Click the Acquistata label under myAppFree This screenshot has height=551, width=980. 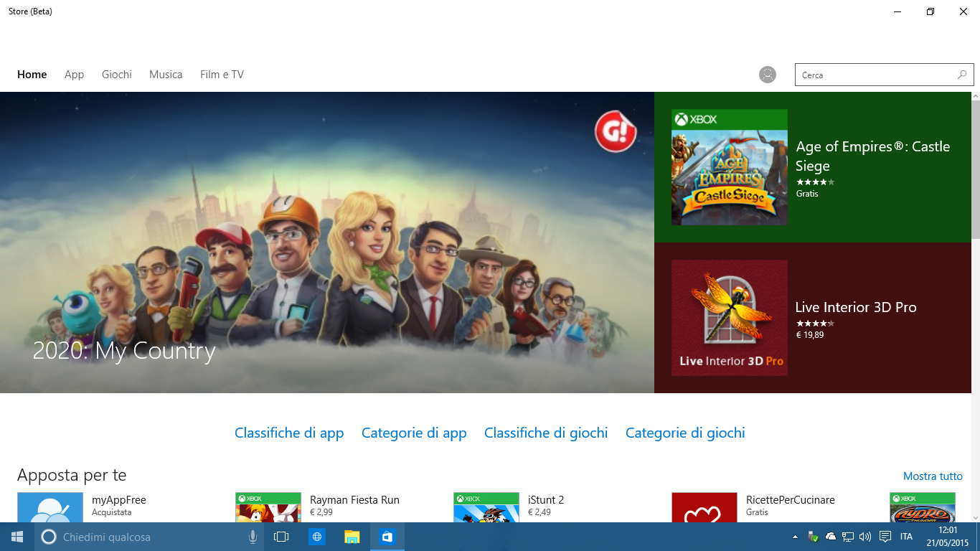click(x=111, y=512)
